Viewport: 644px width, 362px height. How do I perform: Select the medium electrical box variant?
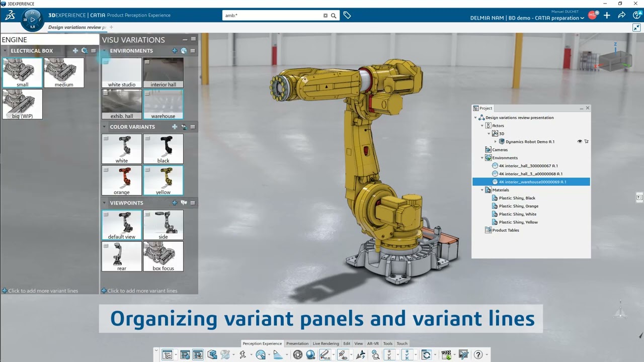[64, 73]
